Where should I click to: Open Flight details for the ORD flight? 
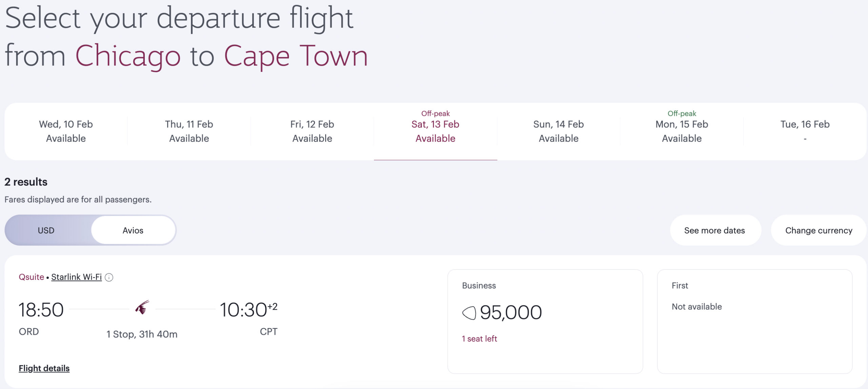tap(44, 368)
